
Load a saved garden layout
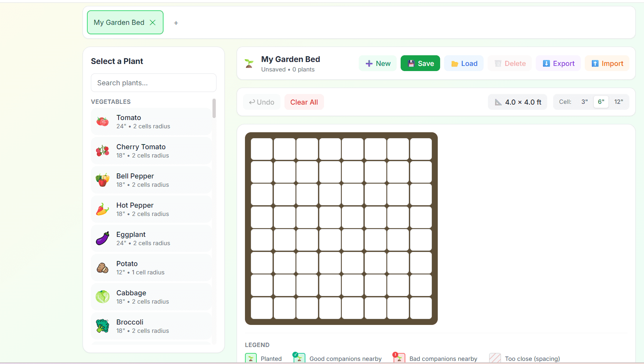pos(463,63)
